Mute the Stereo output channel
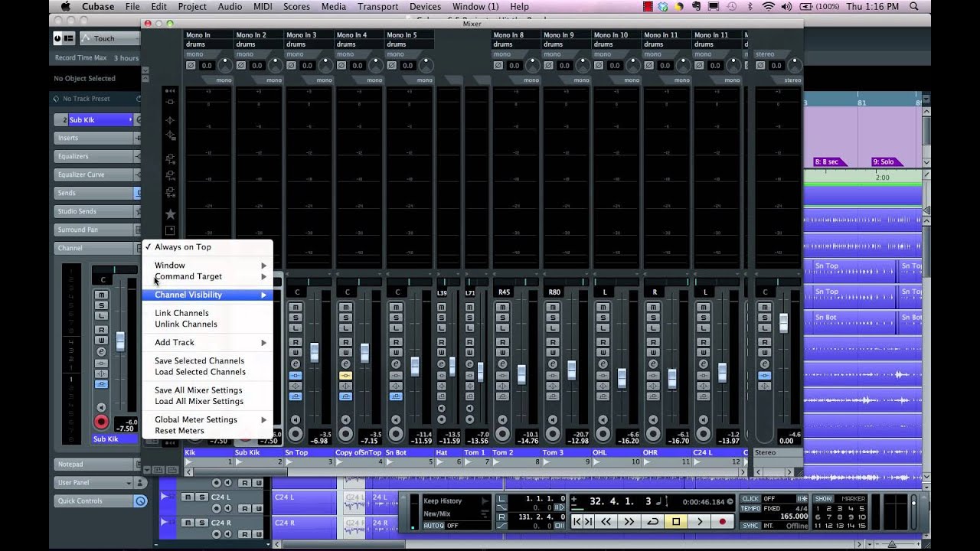 (x=764, y=307)
